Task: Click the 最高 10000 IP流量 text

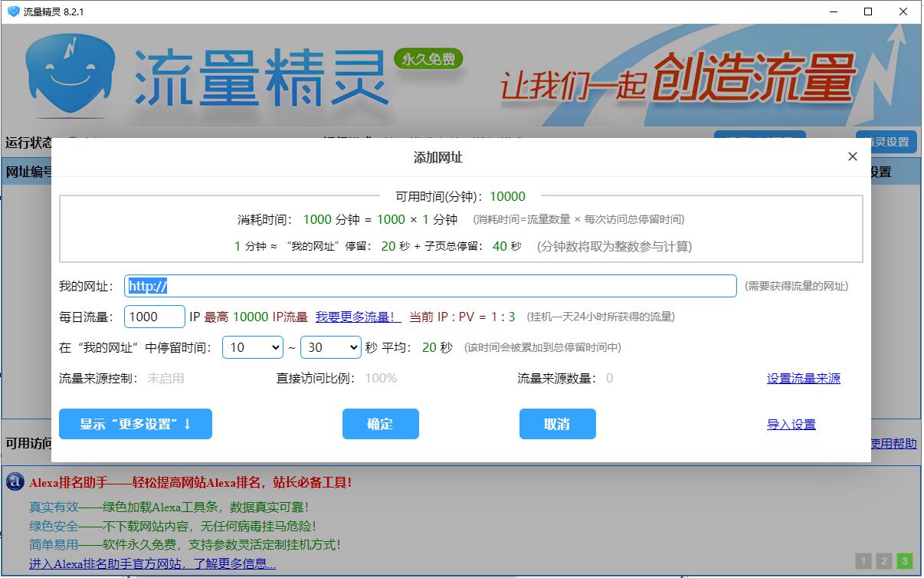Action: (256, 317)
